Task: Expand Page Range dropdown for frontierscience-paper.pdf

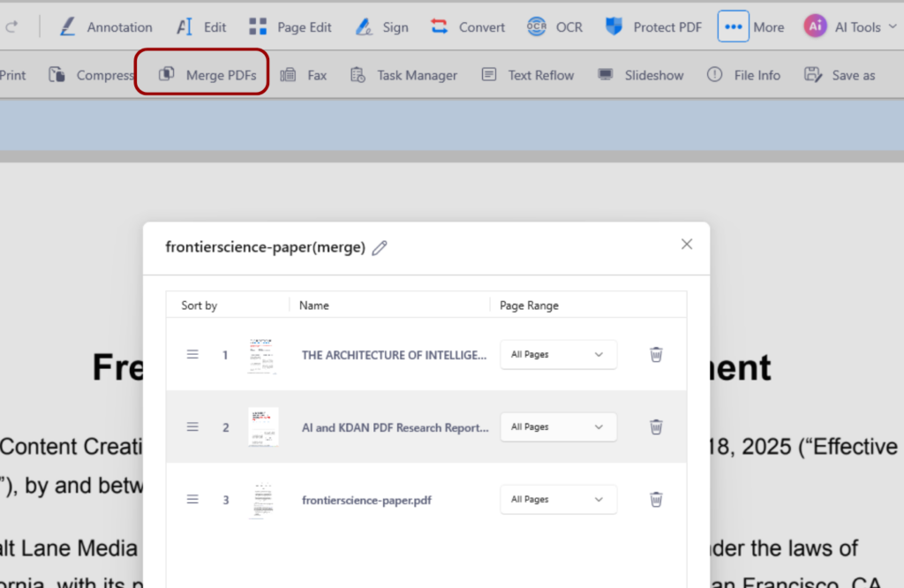Action: [558, 499]
